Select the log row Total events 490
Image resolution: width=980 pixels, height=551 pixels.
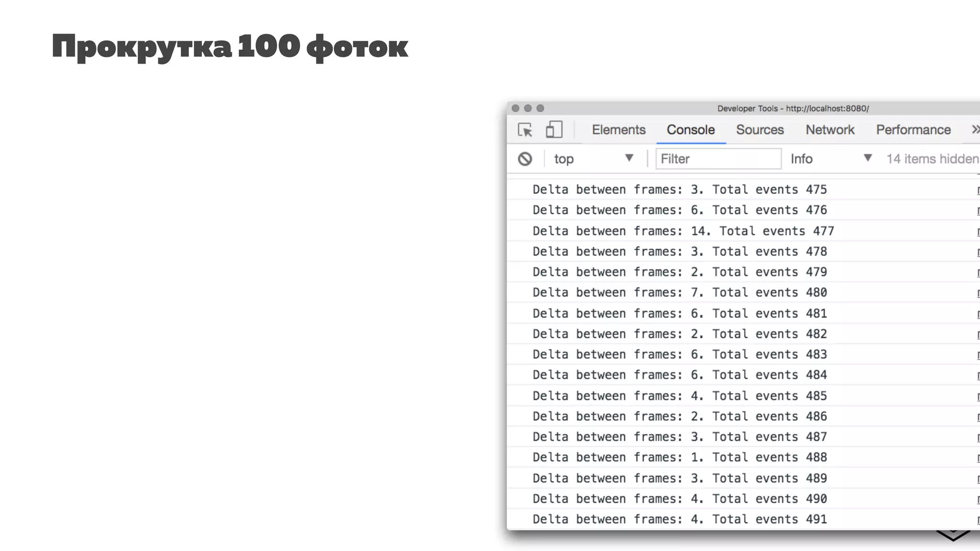tap(743, 499)
